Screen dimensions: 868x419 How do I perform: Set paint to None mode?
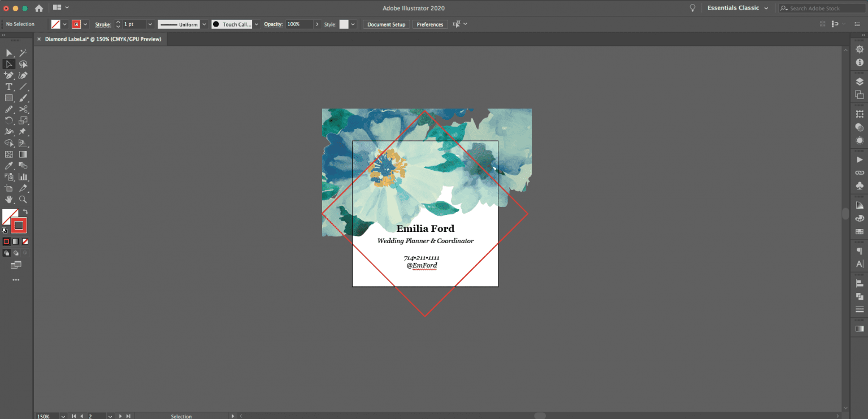[x=25, y=241]
